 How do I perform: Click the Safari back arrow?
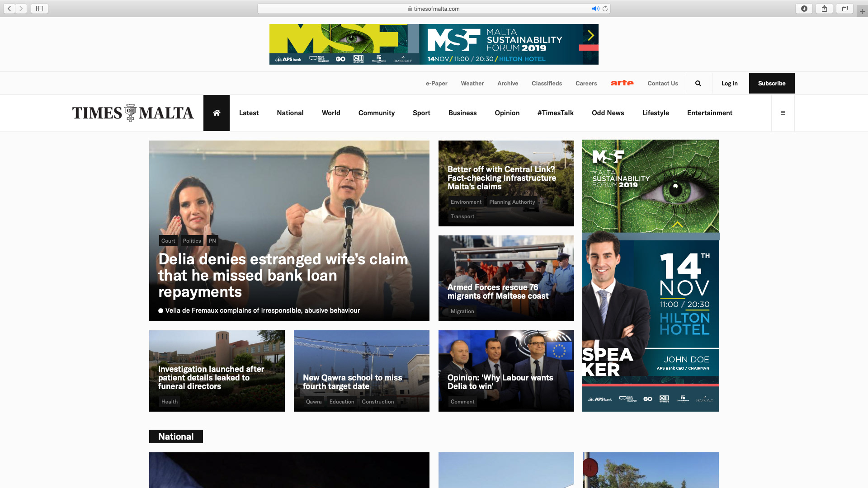click(x=9, y=9)
